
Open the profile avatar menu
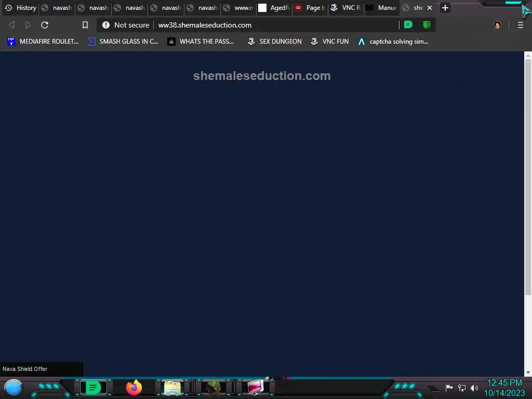(497, 25)
